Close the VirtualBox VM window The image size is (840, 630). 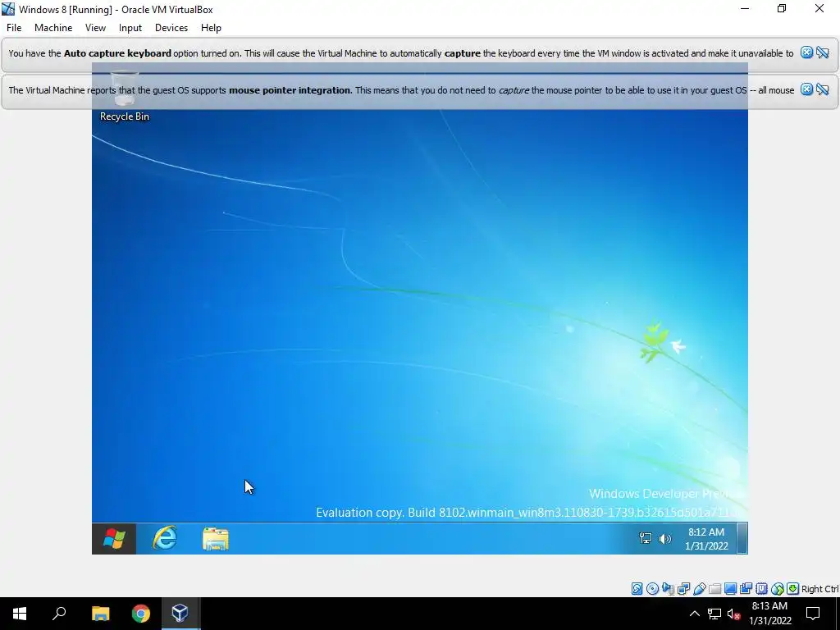pos(819,9)
